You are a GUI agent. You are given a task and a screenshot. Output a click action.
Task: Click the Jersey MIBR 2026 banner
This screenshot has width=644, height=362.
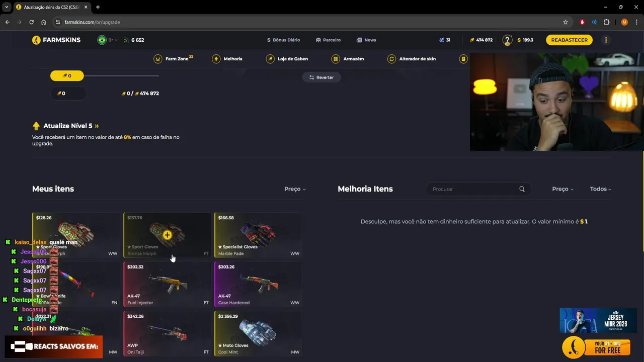[x=598, y=320]
